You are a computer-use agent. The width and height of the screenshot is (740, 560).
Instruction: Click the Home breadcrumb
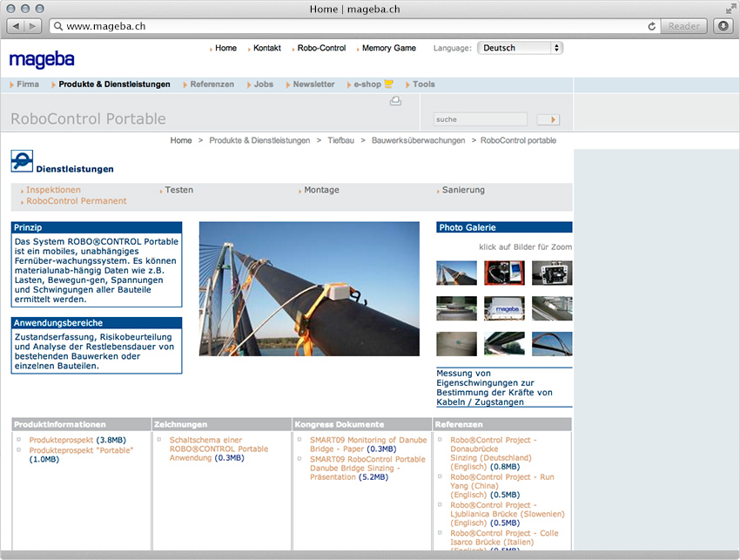point(181,141)
